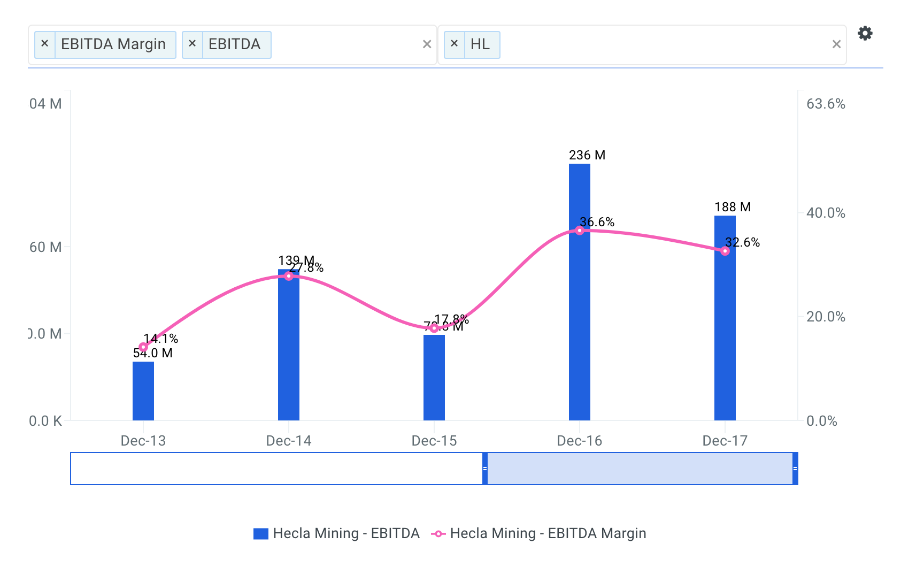The image size is (924, 567).
Task: Remove the HL ticker tag
Action: [455, 44]
